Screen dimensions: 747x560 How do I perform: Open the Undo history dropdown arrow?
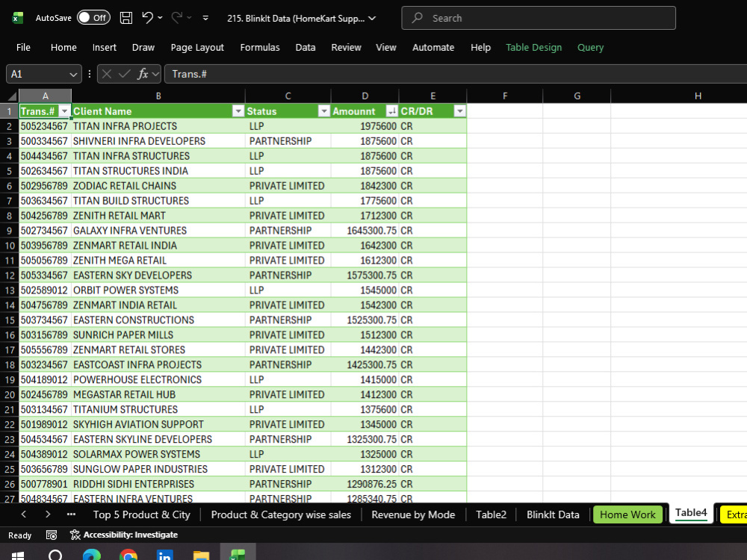[160, 18]
